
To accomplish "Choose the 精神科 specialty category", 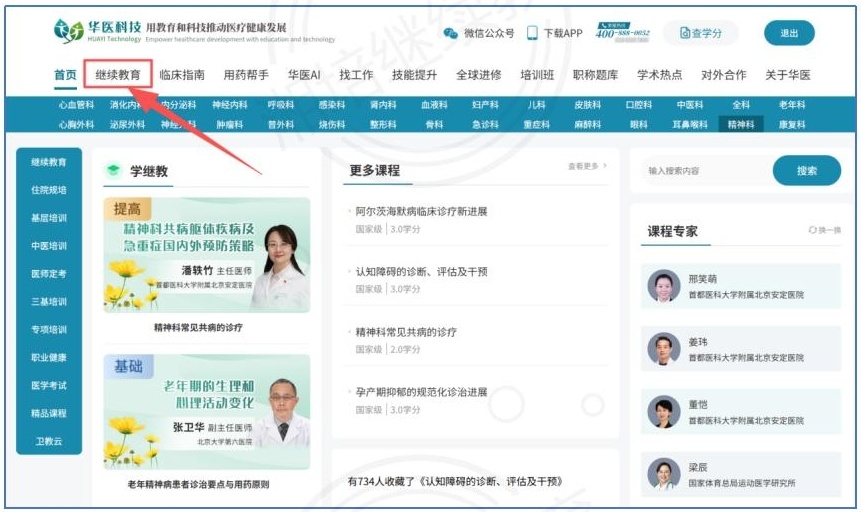I will pyautogui.click(x=741, y=125).
